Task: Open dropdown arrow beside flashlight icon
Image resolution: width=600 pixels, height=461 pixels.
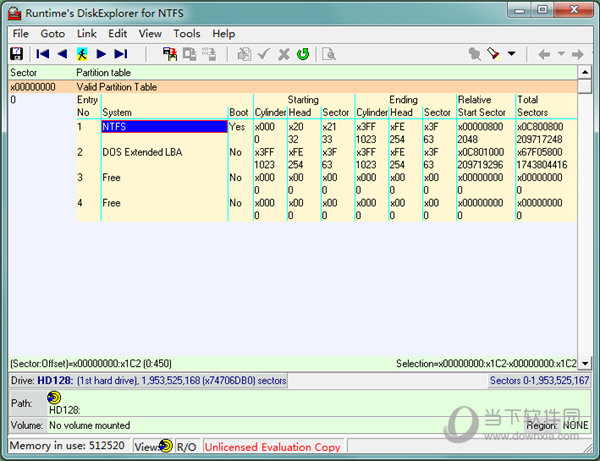Action: point(512,54)
